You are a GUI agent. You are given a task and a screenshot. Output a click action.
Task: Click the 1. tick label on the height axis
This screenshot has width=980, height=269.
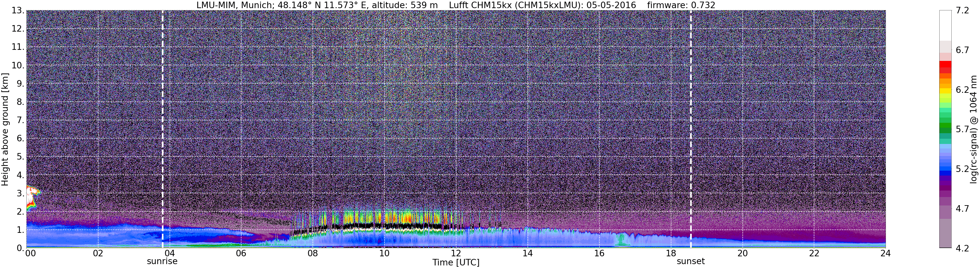(21, 229)
